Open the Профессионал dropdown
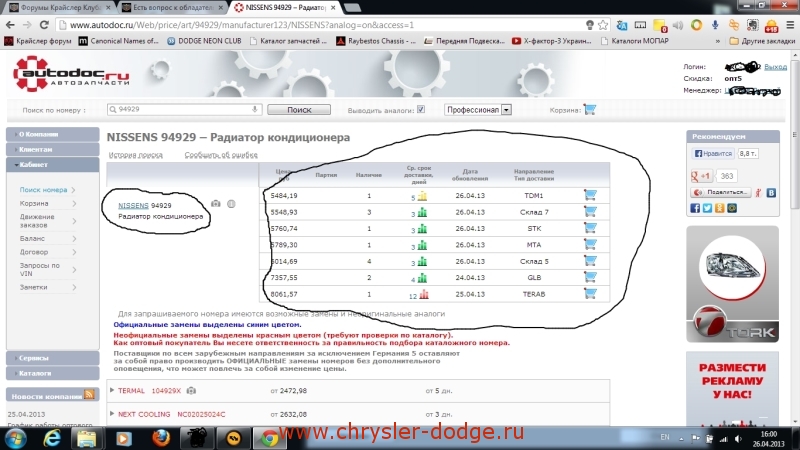Viewport: 800px width, 450px height. 478,110
